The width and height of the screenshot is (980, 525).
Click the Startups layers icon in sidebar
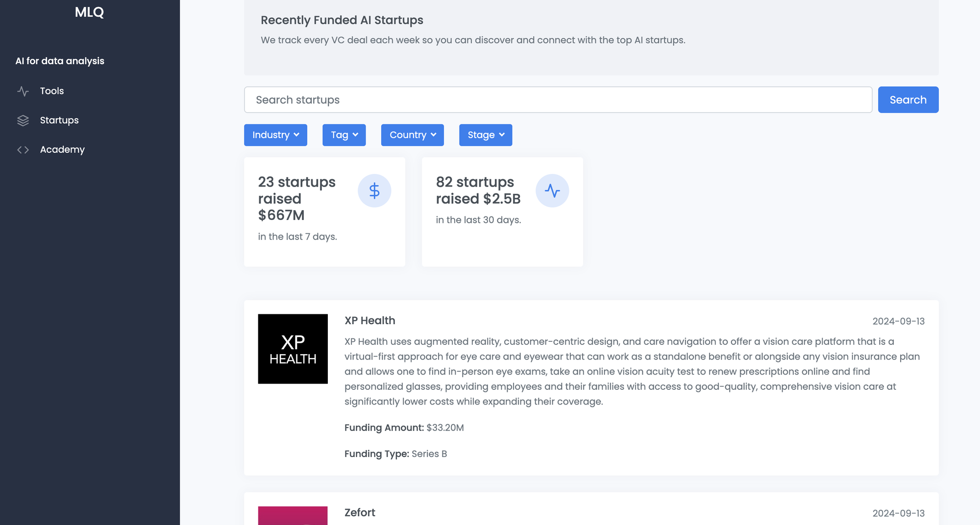point(23,120)
